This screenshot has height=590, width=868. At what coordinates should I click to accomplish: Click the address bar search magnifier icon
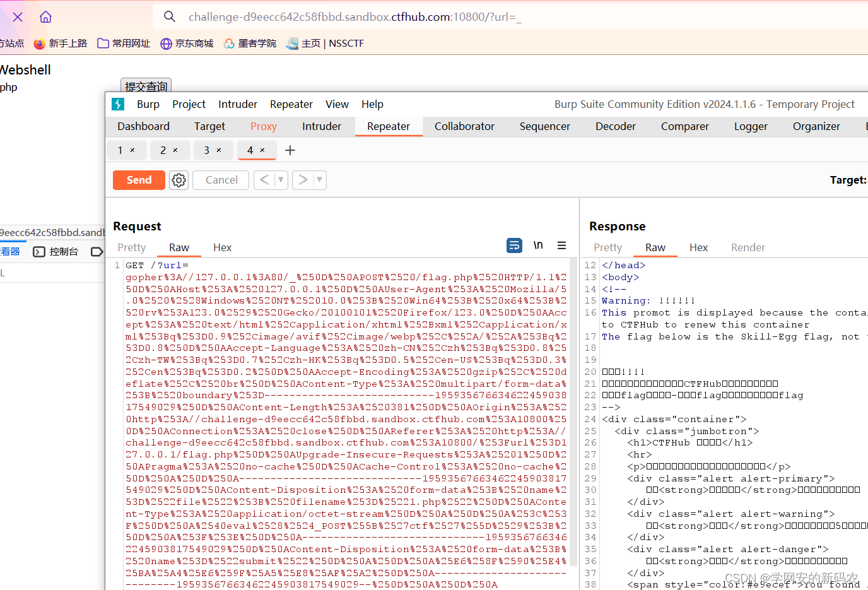[x=170, y=16]
